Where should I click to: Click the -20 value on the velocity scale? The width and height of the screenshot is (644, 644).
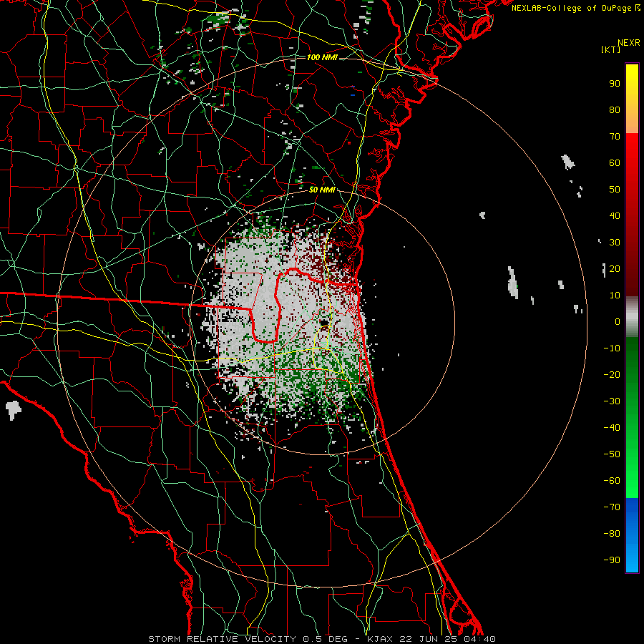click(612, 375)
